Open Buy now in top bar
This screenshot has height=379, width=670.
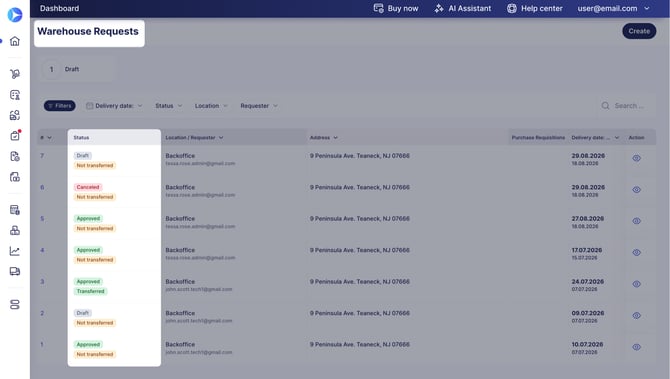click(x=396, y=8)
